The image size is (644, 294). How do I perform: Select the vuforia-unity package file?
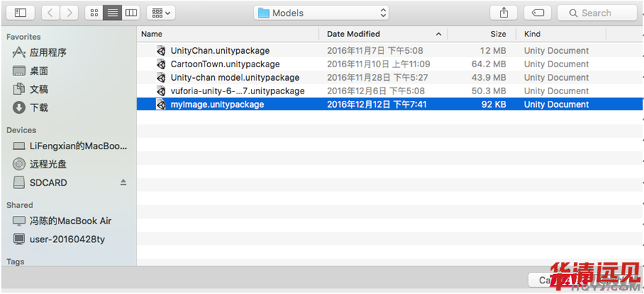click(x=237, y=91)
